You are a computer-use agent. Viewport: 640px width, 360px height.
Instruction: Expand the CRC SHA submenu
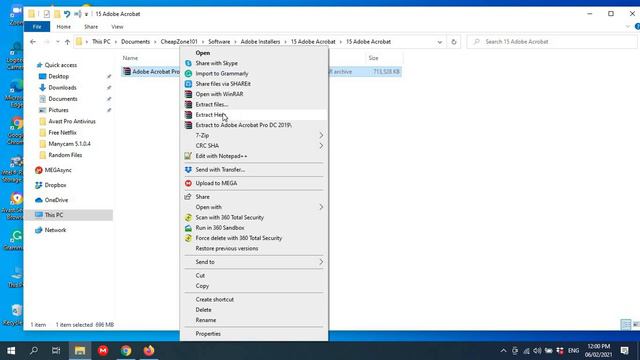(x=254, y=146)
